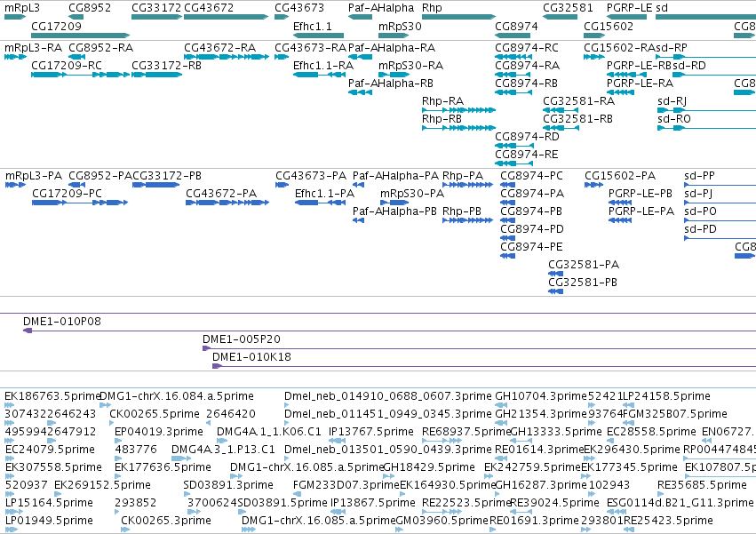
Task: Click the CG8952-RA transcript label
Action: [100, 48]
